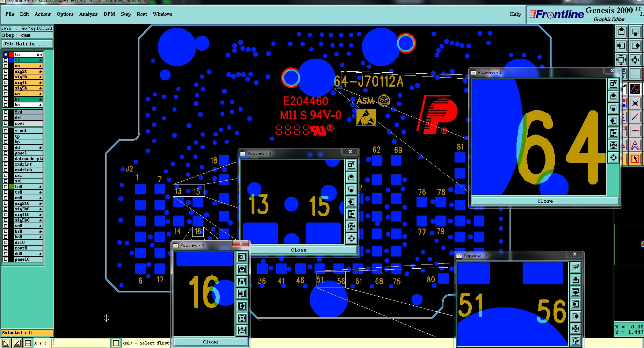644x348 pixels.
Task: Click red color swatch of layer to
Action: [x=11, y=55]
